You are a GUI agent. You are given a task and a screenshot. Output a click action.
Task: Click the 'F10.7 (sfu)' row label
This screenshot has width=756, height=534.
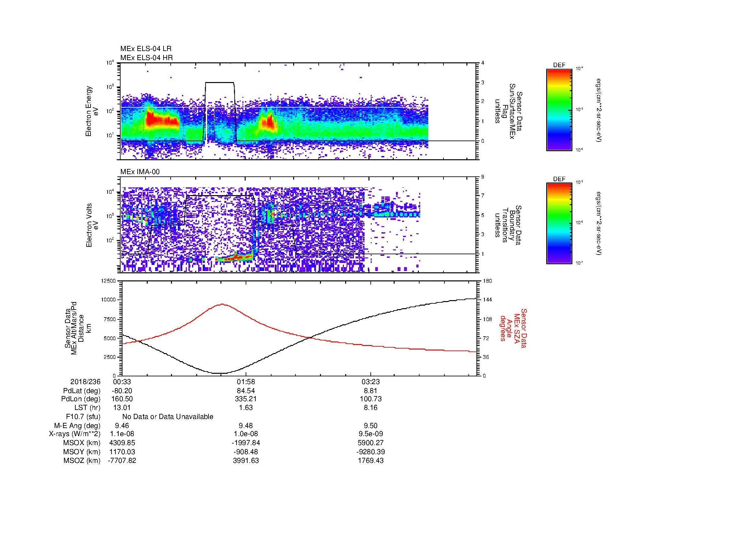pyautogui.click(x=83, y=417)
